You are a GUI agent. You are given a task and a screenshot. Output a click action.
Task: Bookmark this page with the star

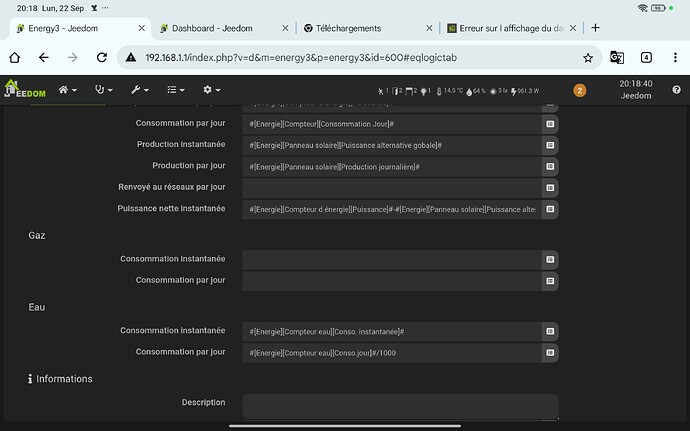point(588,58)
